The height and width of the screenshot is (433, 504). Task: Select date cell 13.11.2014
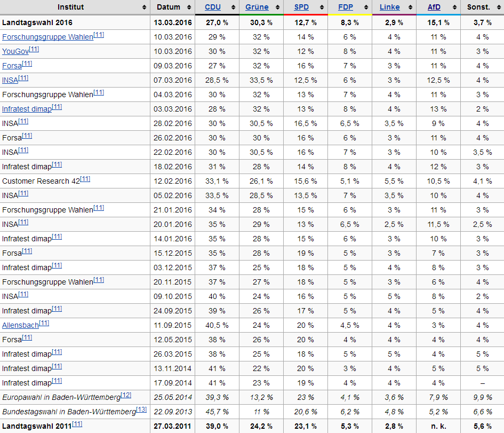(173, 368)
